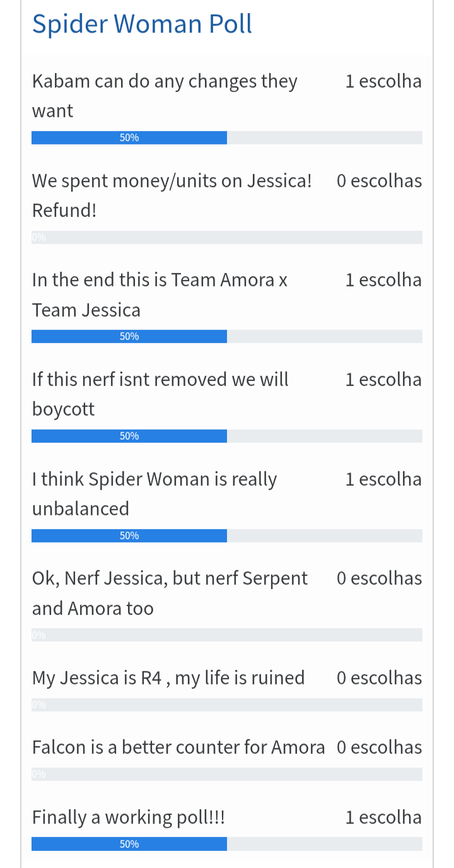Click vote count beside "Finally a working poll"
Screen dimensions: 454x868
pos(383,817)
